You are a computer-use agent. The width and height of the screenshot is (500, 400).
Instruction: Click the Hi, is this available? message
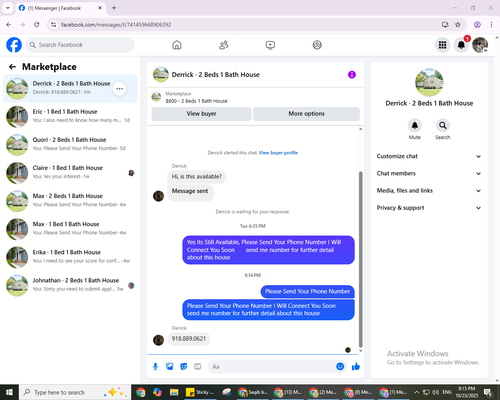point(197,177)
